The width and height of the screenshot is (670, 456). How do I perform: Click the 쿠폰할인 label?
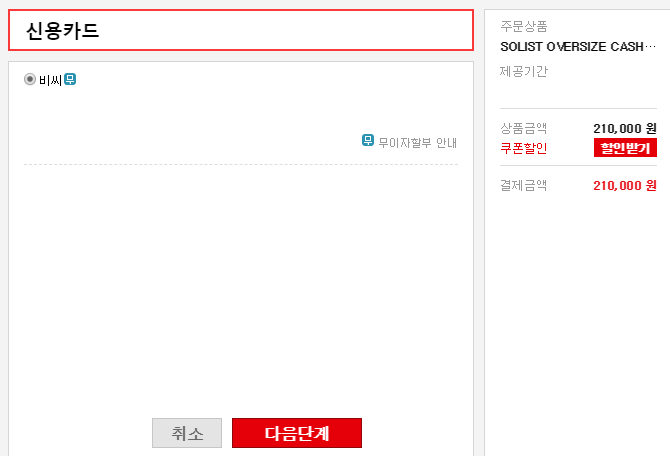point(524,148)
